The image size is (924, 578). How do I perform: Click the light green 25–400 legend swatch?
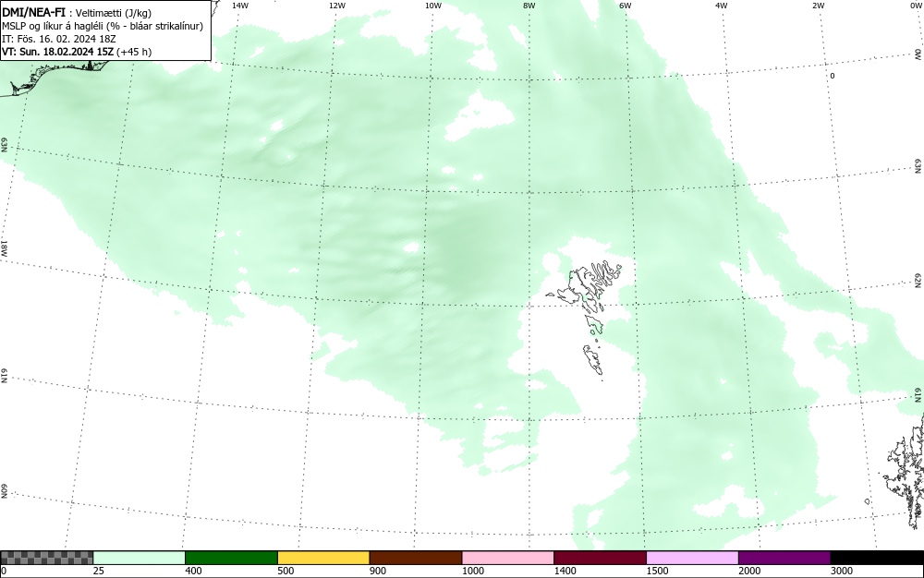click(x=140, y=558)
